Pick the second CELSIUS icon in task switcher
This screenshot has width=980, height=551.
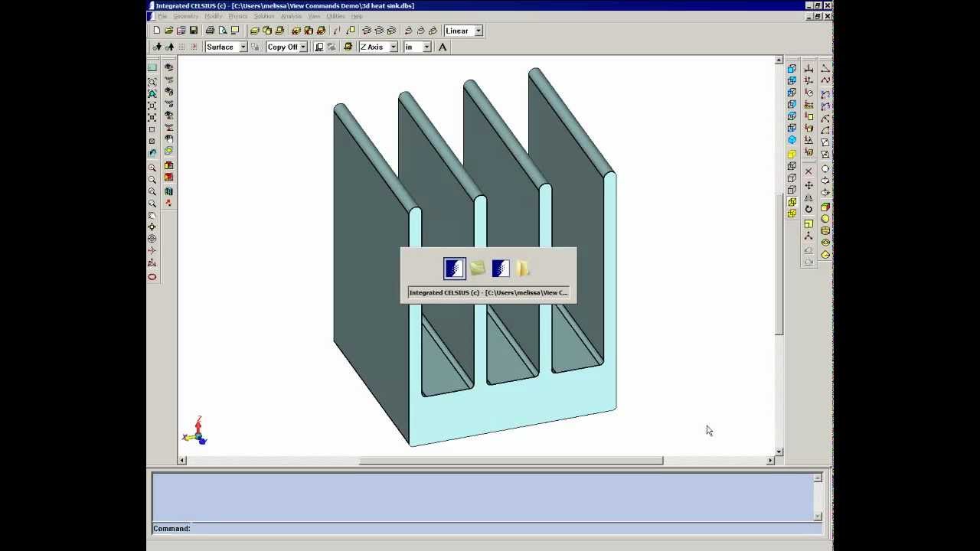[x=501, y=269]
